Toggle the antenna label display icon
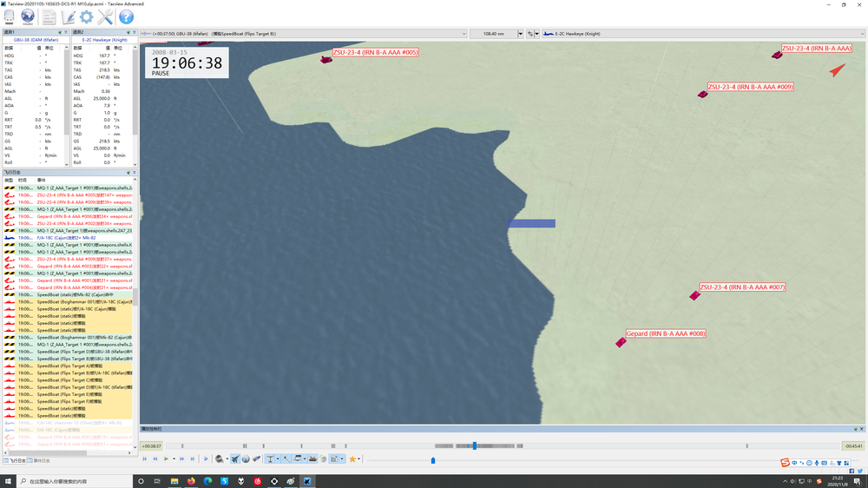 [270, 458]
